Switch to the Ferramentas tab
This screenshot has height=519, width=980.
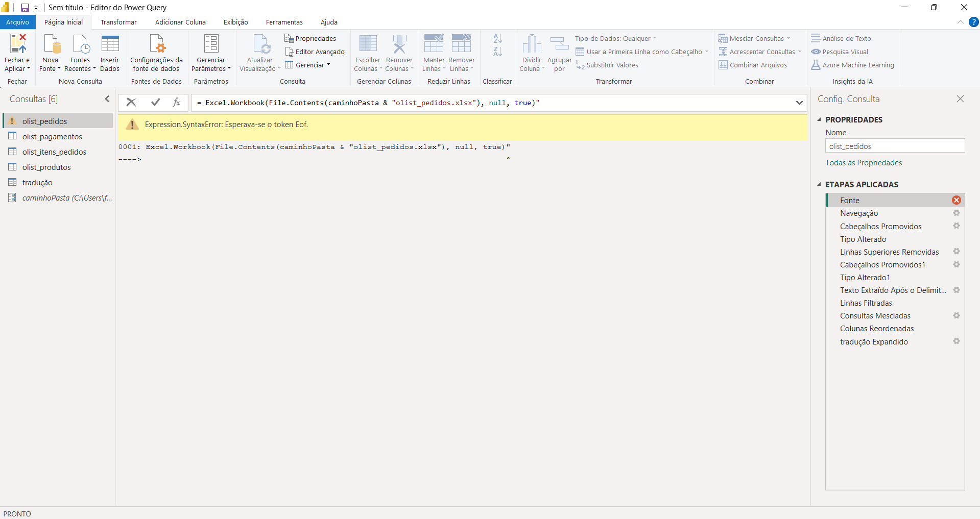(x=284, y=22)
